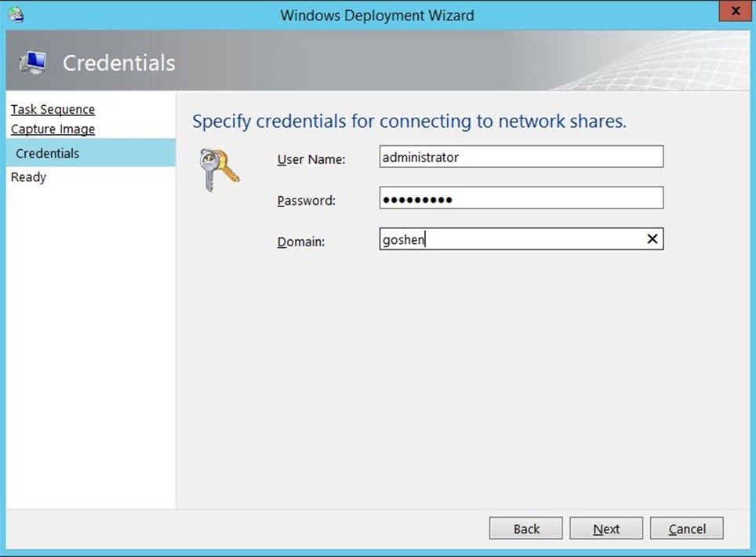
Task: Cancel the deployment wizard
Action: pos(686,529)
